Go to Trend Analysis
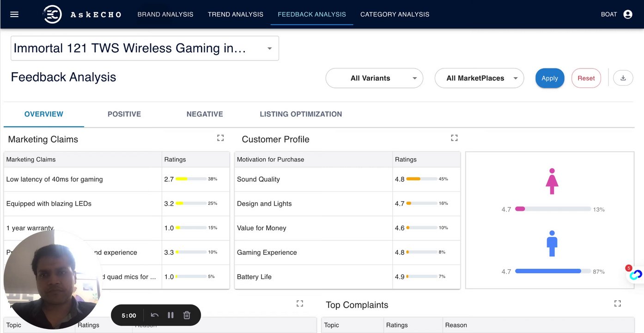This screenshot has width=644, height=333. coord(236,14)
